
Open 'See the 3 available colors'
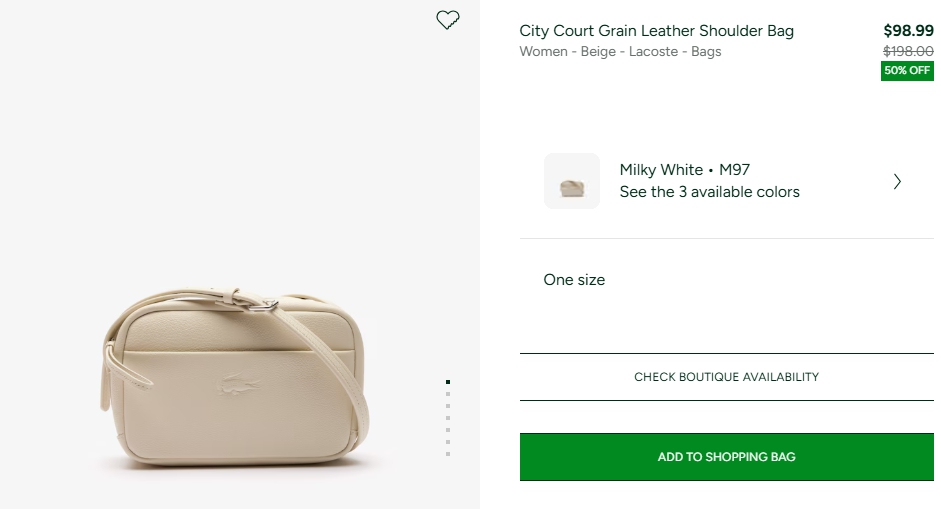709,192
